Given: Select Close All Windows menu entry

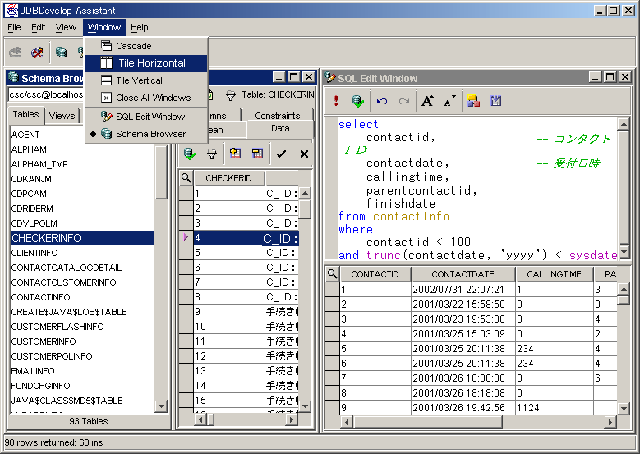Looking at the screenshot, I should coord(153,97).
